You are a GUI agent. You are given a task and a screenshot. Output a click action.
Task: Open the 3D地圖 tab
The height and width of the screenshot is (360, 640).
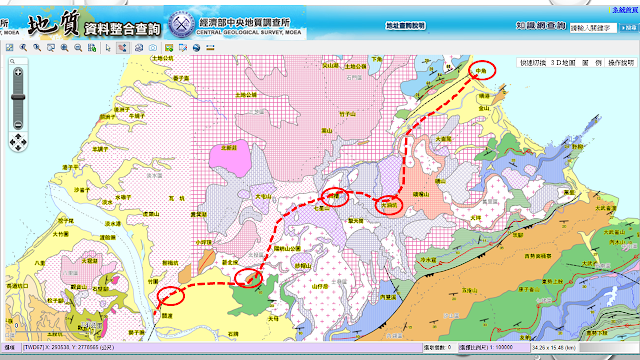click(x=563, y=63)
